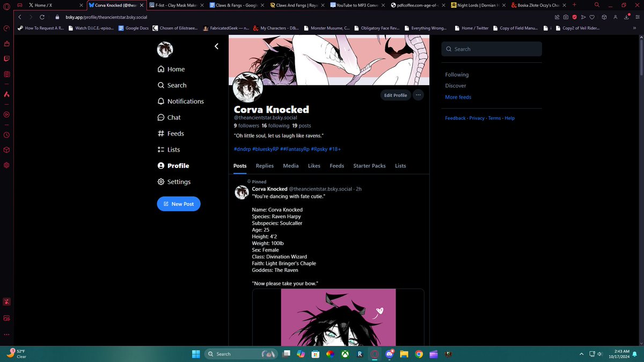The width and height of the screenshot is (644, 362).
Task: Open More feeds link
Action: (458, 97)
